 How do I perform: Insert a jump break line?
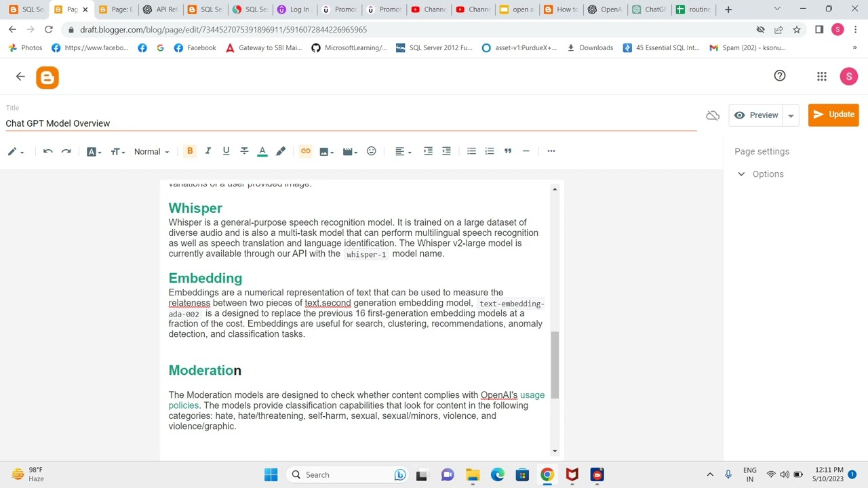pos(526,151)
